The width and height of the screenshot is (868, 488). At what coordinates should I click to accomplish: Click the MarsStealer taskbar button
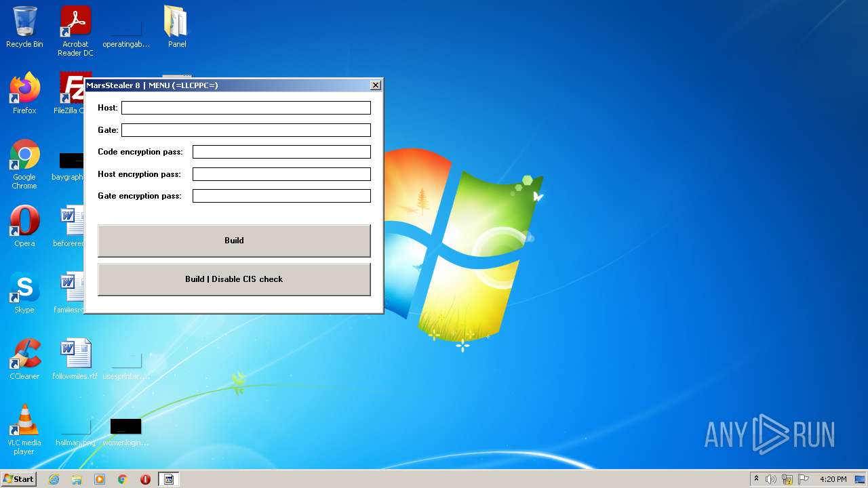coord(169,479)
